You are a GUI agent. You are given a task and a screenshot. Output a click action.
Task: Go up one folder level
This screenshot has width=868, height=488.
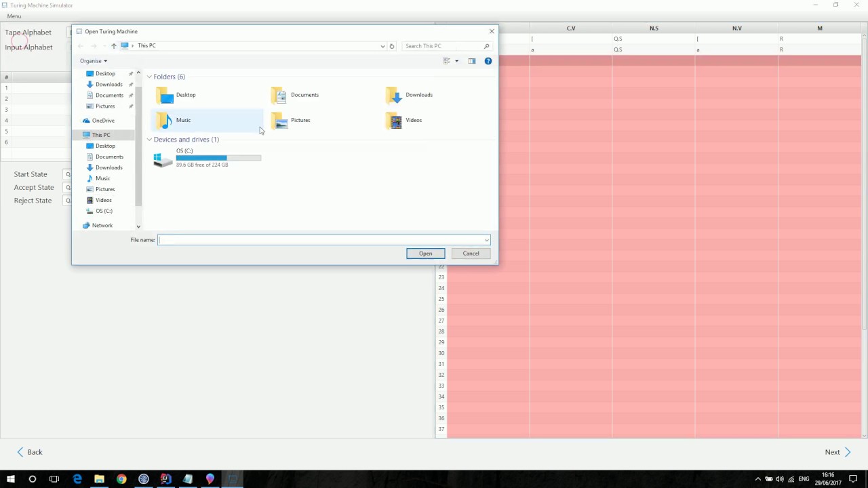[x=113, y=46]
